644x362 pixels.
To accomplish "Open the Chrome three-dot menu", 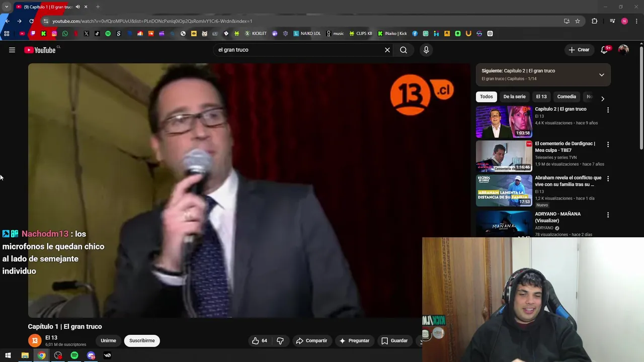I will [x=637, y=21].
